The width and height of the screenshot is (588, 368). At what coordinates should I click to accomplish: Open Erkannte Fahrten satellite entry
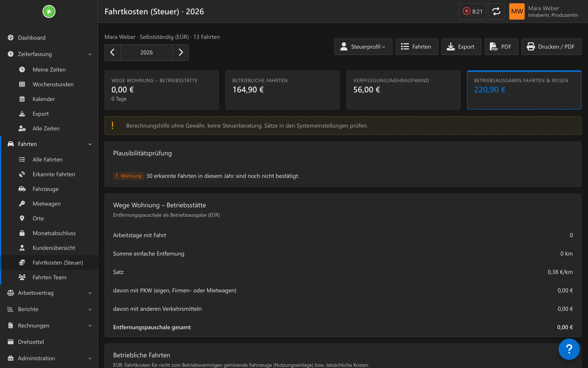(49, 174)
